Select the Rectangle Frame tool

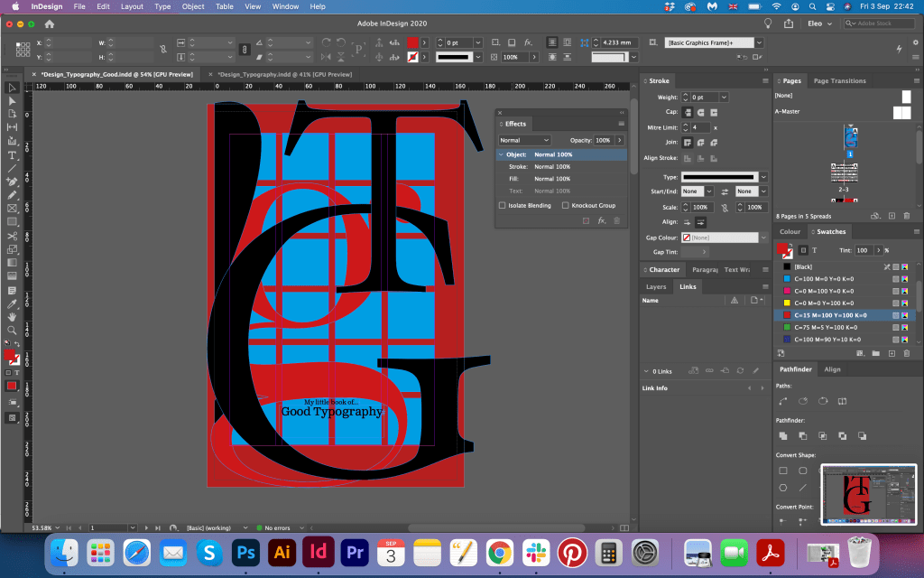12,209
